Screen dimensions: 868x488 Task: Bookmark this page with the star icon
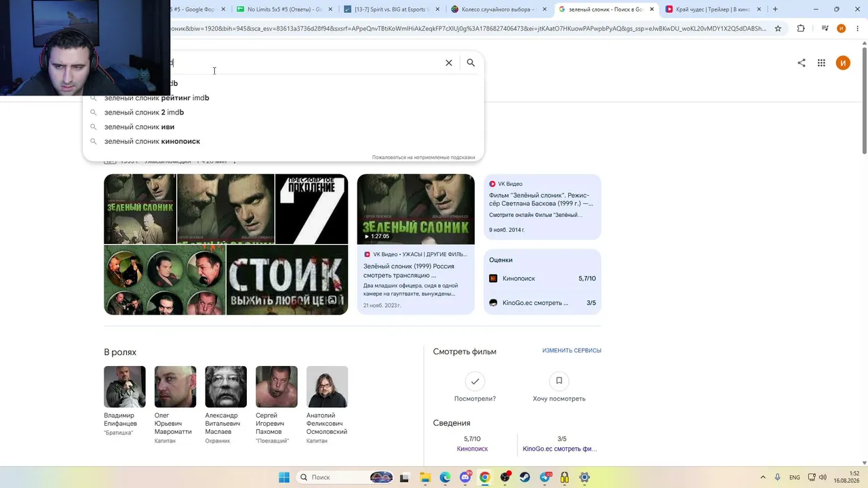[778, 28]
